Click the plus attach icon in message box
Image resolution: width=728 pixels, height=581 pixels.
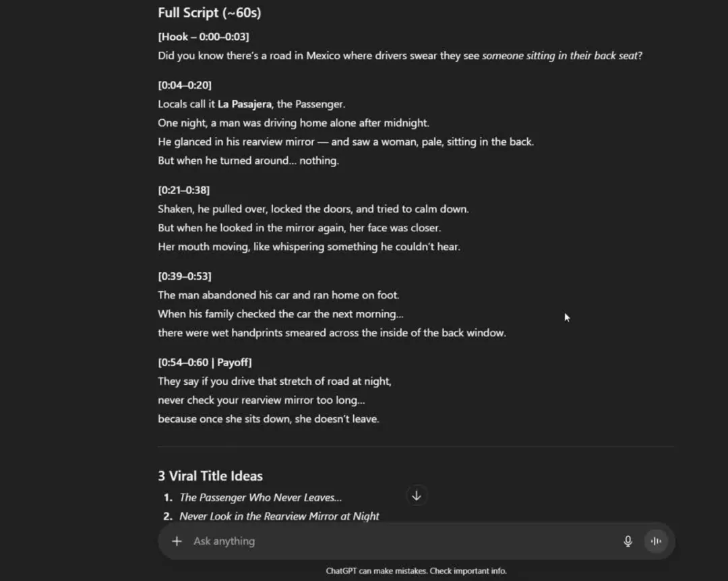point(177,541)
